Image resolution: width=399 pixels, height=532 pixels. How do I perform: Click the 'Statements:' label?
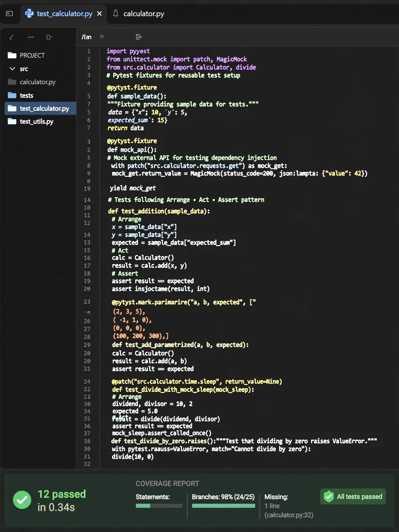(153, 497)
